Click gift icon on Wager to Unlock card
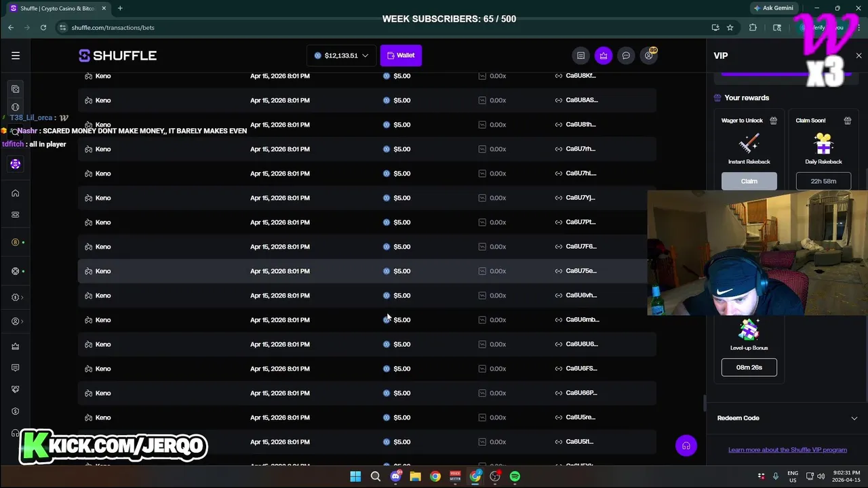Screen dimensions: 868x488 click(x=773, y=121)
